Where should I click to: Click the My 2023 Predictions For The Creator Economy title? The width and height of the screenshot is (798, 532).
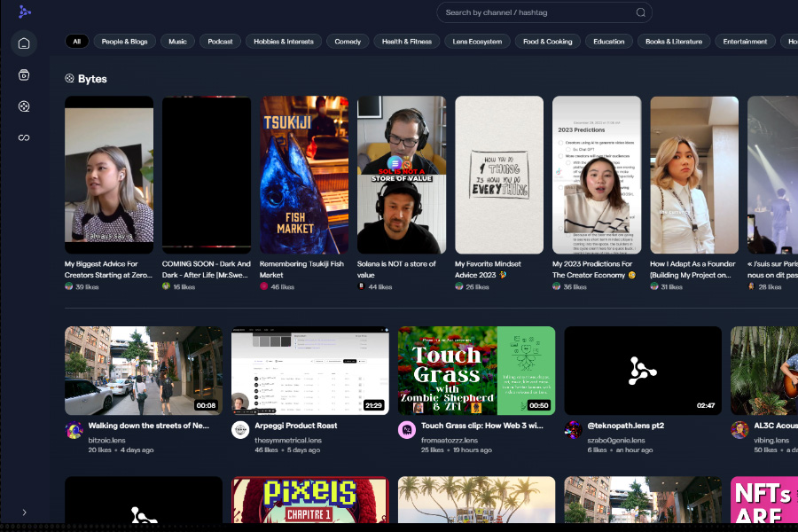click(594, 270)
